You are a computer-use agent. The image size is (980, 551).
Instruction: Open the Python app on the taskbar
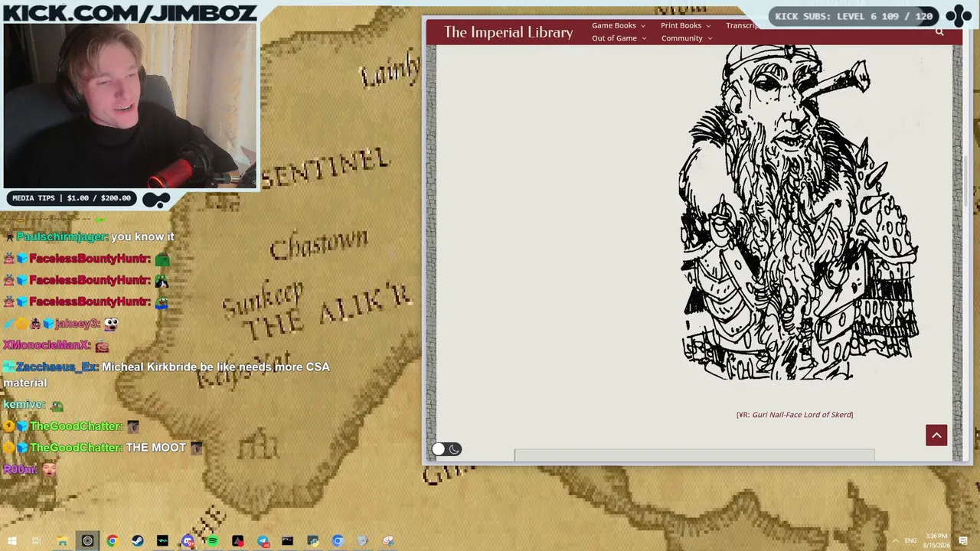coord(313,541)
